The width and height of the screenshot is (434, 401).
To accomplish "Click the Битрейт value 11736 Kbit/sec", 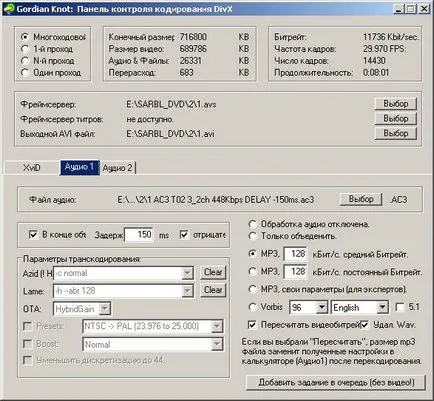I will [391, 37].
